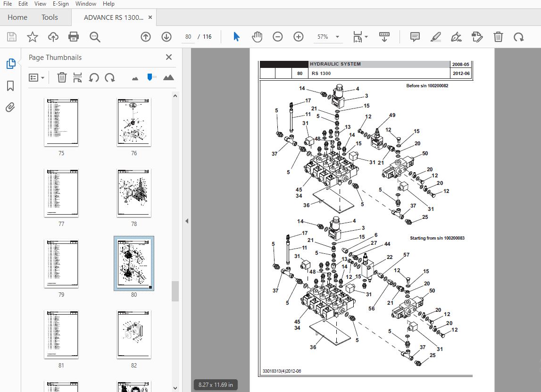Adjust the thumbnail size slider
The image size is (541, 392).
click(150, 77)
